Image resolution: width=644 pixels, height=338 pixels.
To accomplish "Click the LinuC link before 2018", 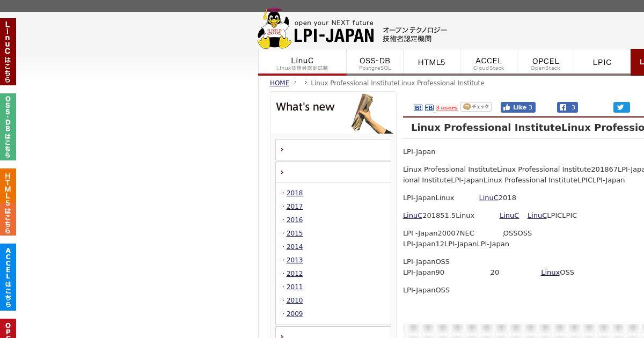I will click(488, 198).
